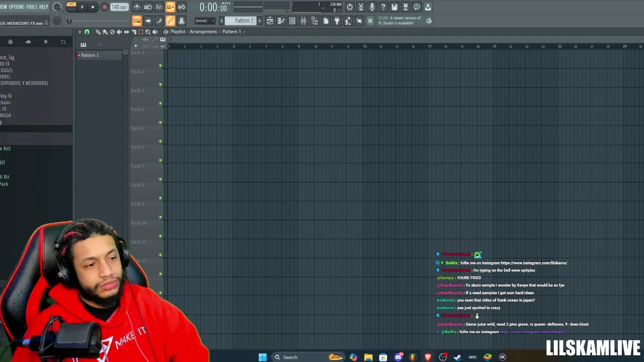644x362 pixels.
Task: Click the shopping cart store icon
Action: tap(370, 21)
